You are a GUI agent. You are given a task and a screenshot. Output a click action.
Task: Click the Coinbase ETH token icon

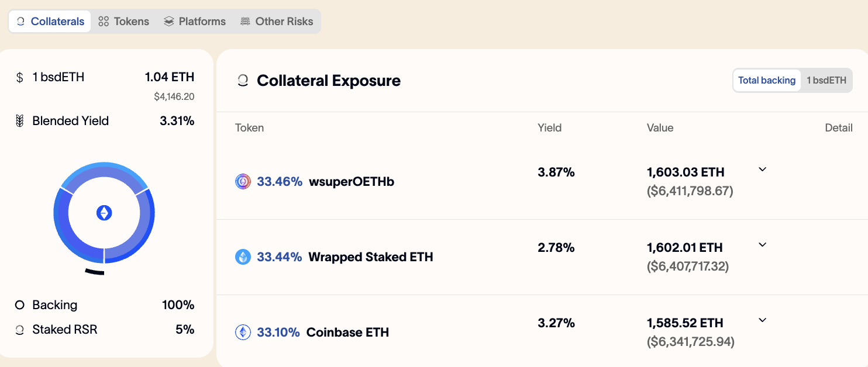click(243, 332)
